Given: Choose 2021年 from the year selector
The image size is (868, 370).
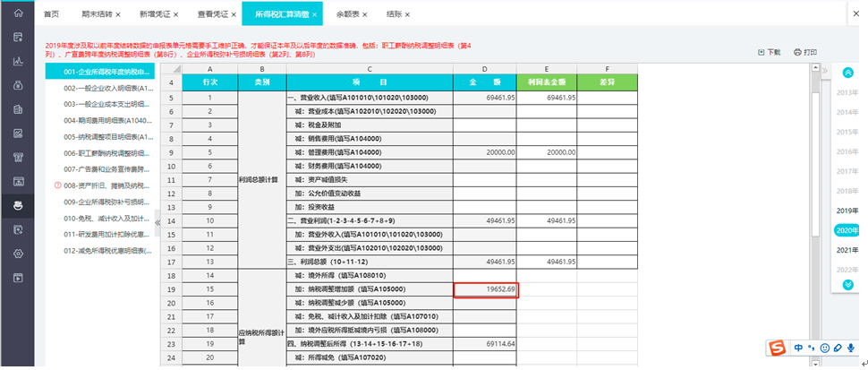Looking at the screenshot, I should pos(847,250).
